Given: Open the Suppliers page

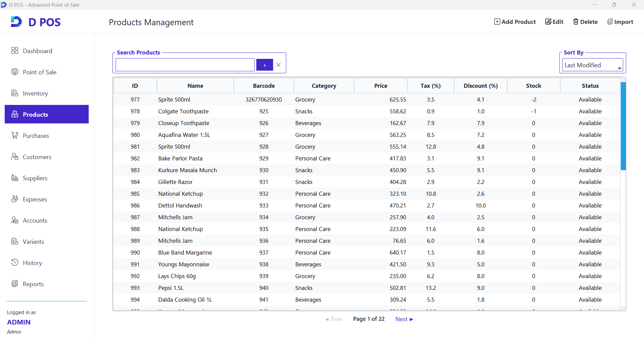Looking at the screenshot, I should coord(47,178).
